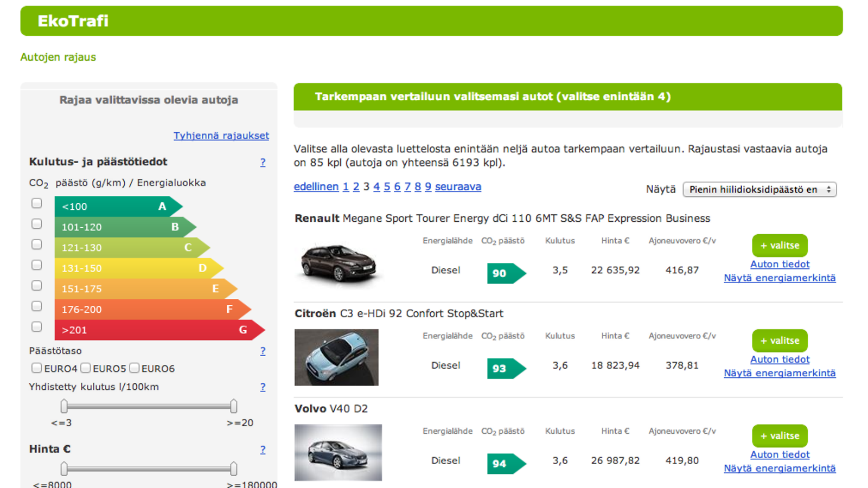Open help question mark for Päästötaso
The height and width of the screenshot is (488, 868).
pos(263,351)
